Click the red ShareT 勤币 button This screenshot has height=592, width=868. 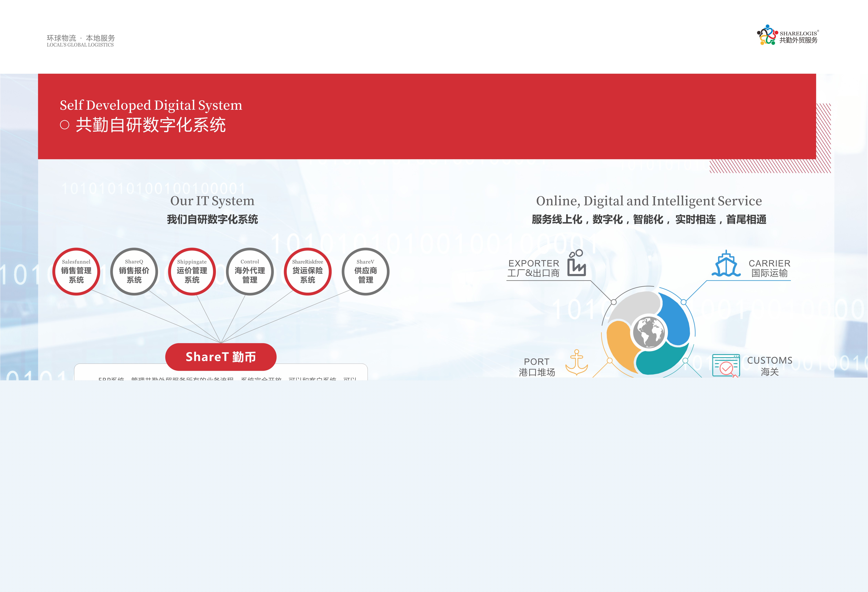tap(221, 357)
